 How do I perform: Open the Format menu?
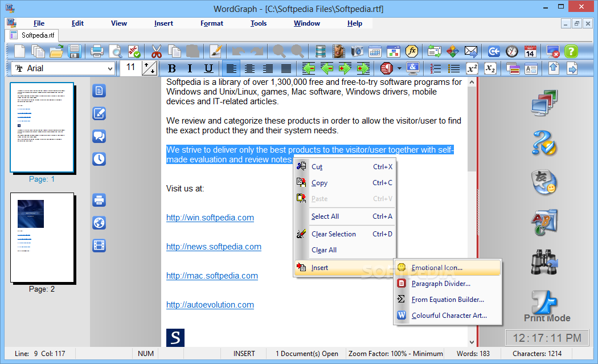coord(212,23)
